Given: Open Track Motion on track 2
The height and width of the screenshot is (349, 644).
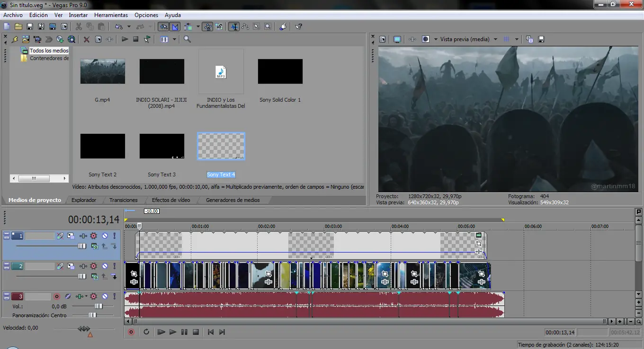Looking at the screenshot, I should coord(71,266).
